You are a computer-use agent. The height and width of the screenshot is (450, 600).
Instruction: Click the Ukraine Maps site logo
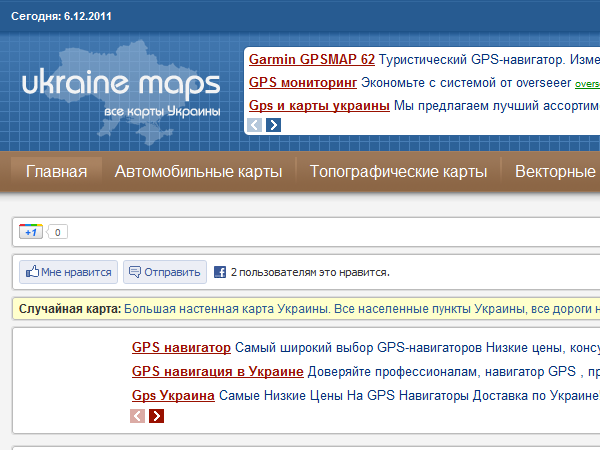(x=121, y=92)
